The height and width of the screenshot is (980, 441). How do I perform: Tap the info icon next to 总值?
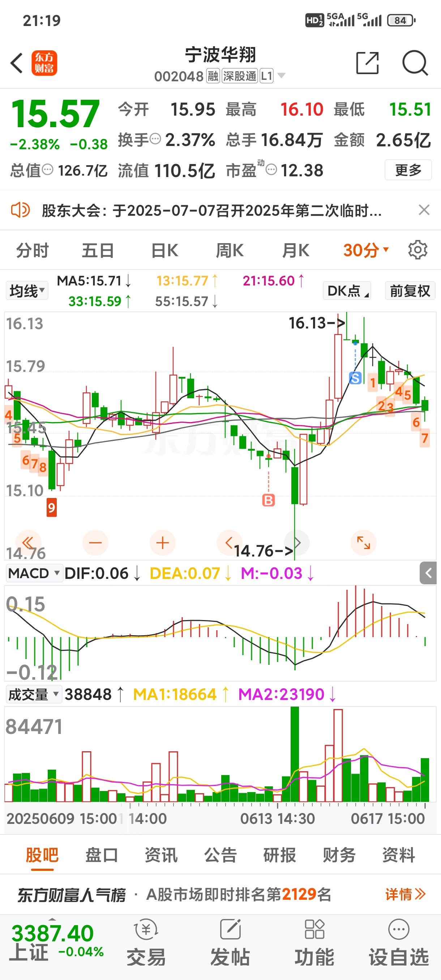(x=48, y=170)
